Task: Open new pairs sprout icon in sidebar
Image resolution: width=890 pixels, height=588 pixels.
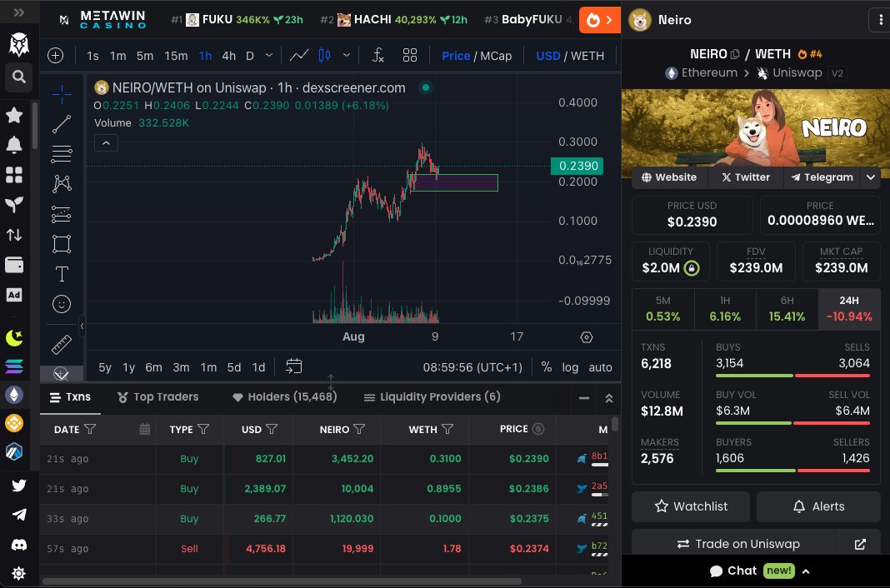Action: (14, 205)
